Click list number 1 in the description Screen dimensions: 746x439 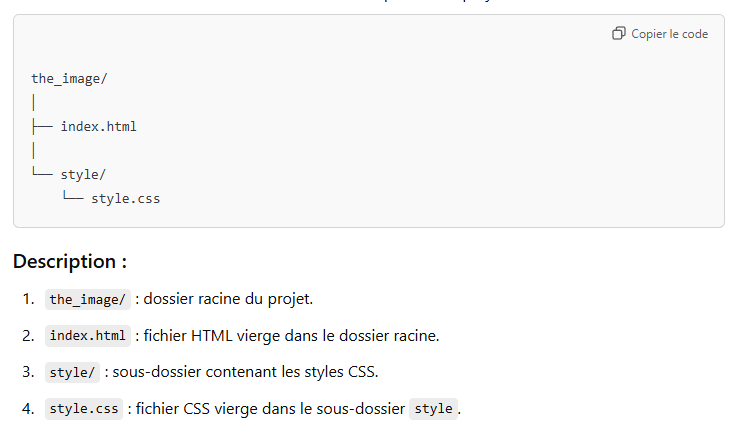pos(28,299)
